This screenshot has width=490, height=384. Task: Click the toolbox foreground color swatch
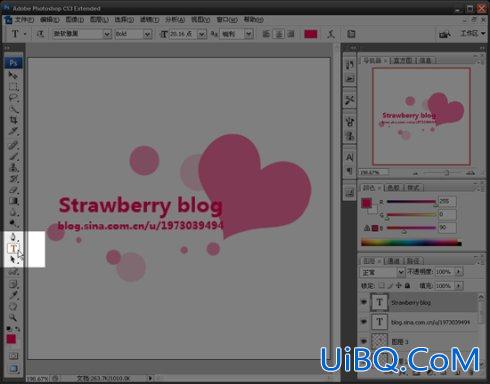11,339
